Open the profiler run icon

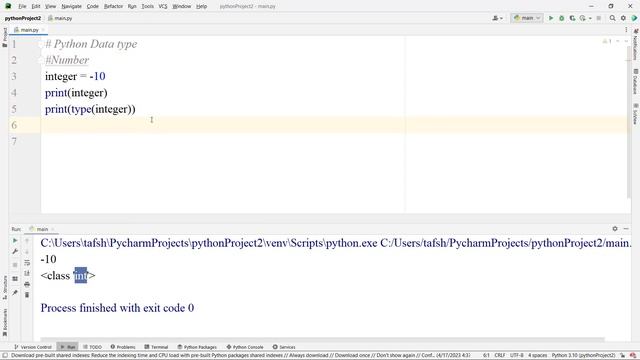(582, 18)
